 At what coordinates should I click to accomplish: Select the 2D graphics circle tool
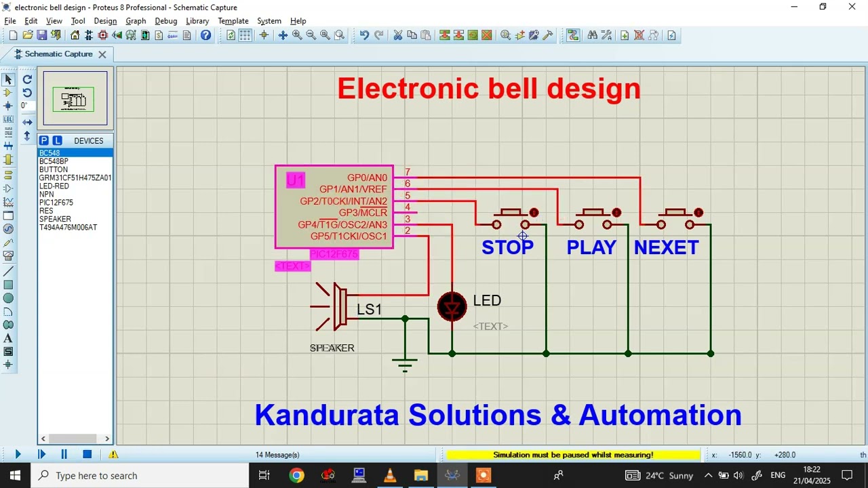[8, 298]
